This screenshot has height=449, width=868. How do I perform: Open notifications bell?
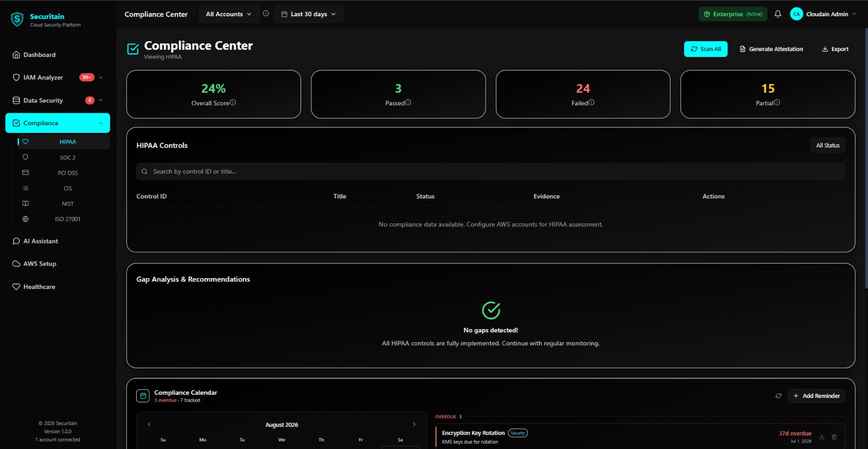[778, 14]
